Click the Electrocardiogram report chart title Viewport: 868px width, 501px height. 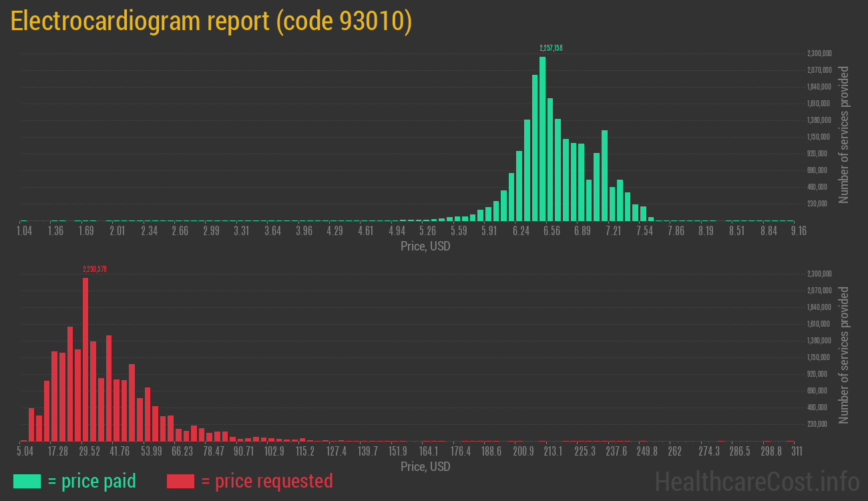coord(211,21)
